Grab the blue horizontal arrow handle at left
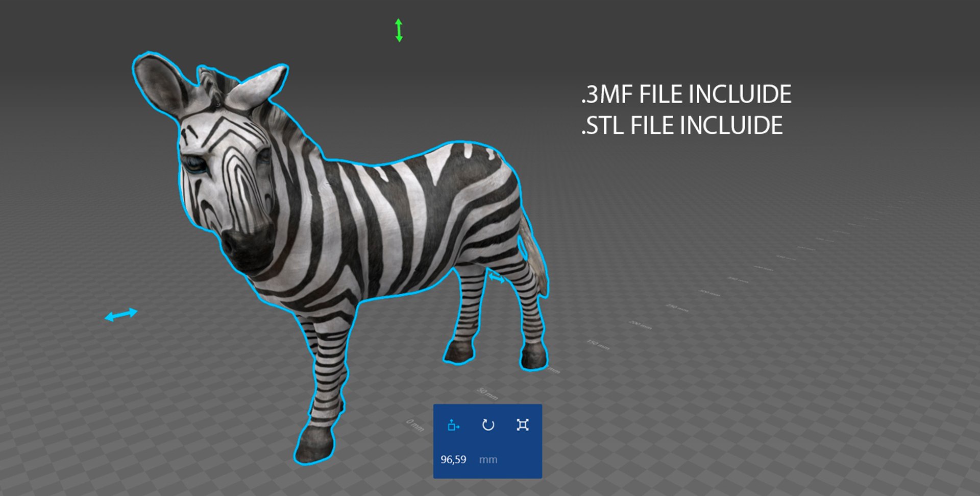The height and width of the screenshot is (496, 980). [x=121, y=315]
